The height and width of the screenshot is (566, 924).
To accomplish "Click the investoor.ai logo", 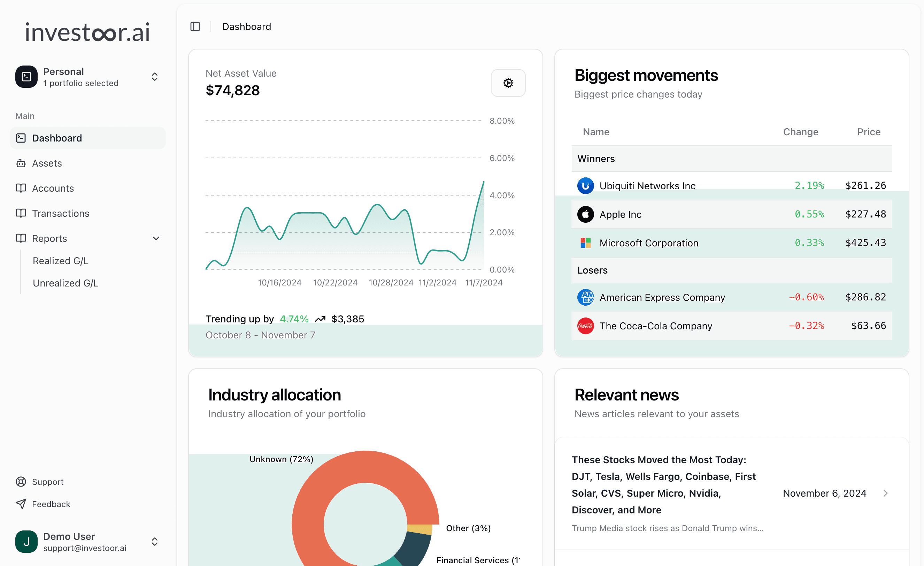I will 87,32.
